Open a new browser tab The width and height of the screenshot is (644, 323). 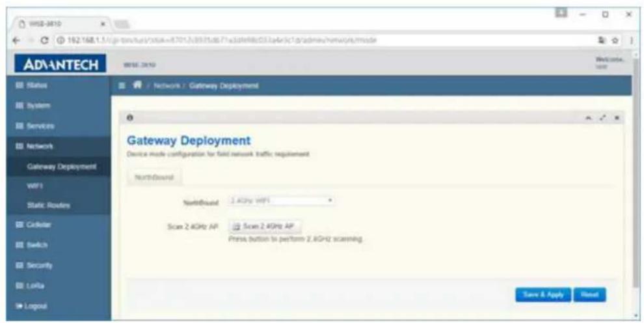(x=122, y=25)
